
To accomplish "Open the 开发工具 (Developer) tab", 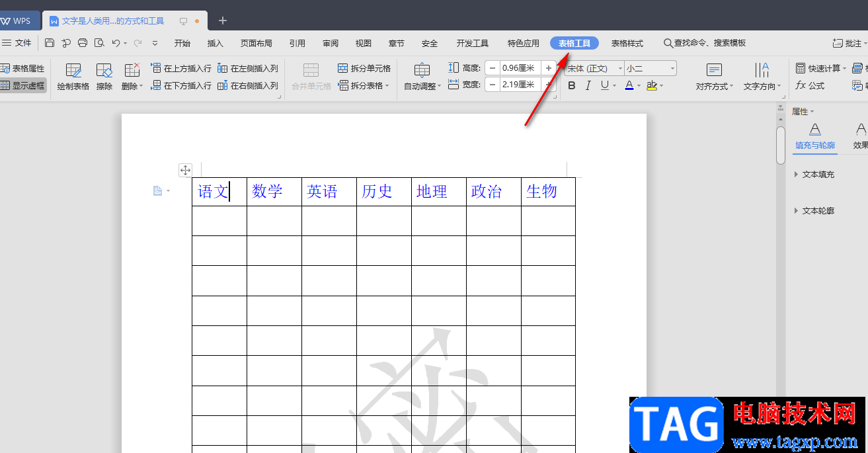I will [473, 43].
